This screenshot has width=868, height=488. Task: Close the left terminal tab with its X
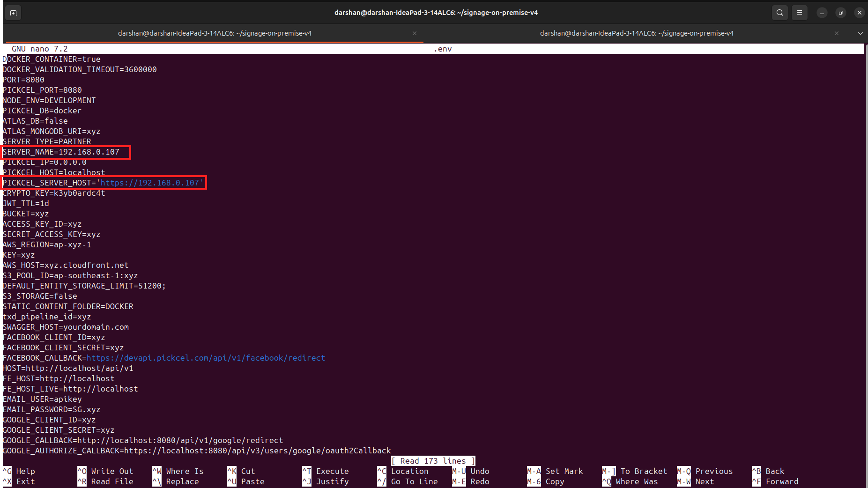coord(414,33)
